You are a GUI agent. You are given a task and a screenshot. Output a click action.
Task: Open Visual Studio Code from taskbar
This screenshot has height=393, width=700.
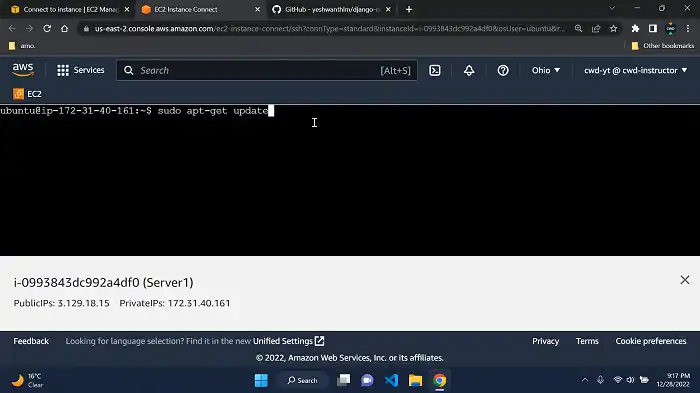(x=392, y=380)
